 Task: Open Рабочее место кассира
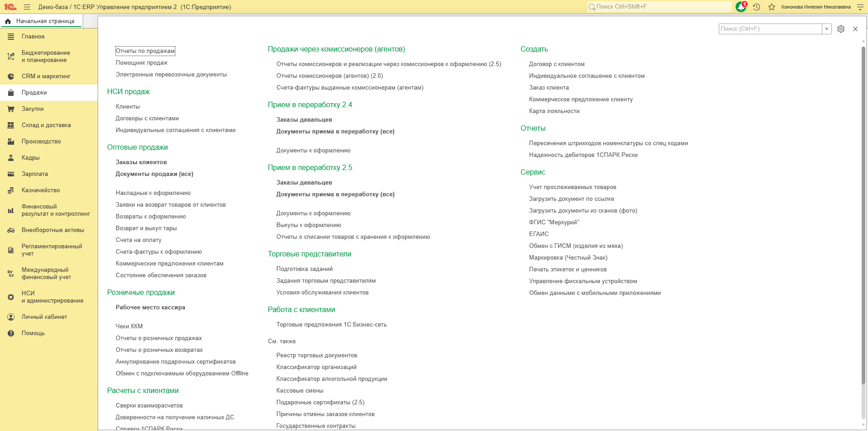(x=150, y=308)
